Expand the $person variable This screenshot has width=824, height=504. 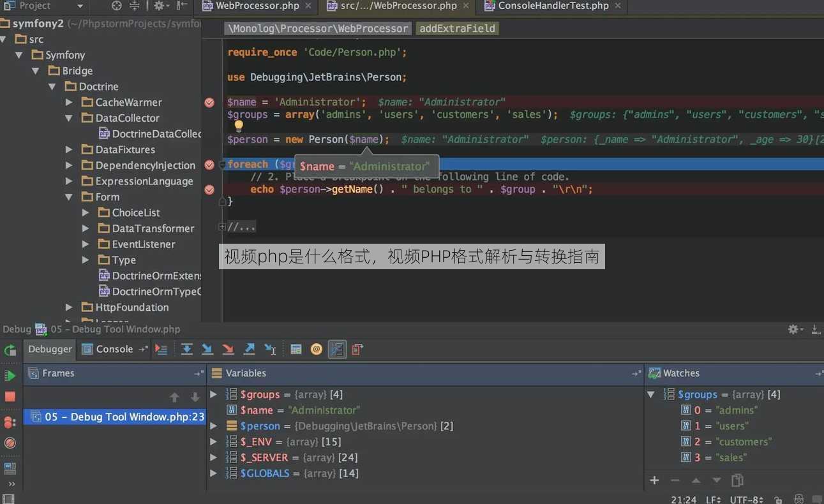pos(214,426)
